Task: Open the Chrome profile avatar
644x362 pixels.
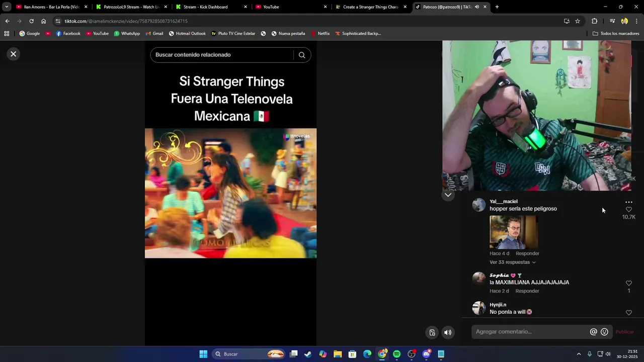Action: click(x=624, y=21)
